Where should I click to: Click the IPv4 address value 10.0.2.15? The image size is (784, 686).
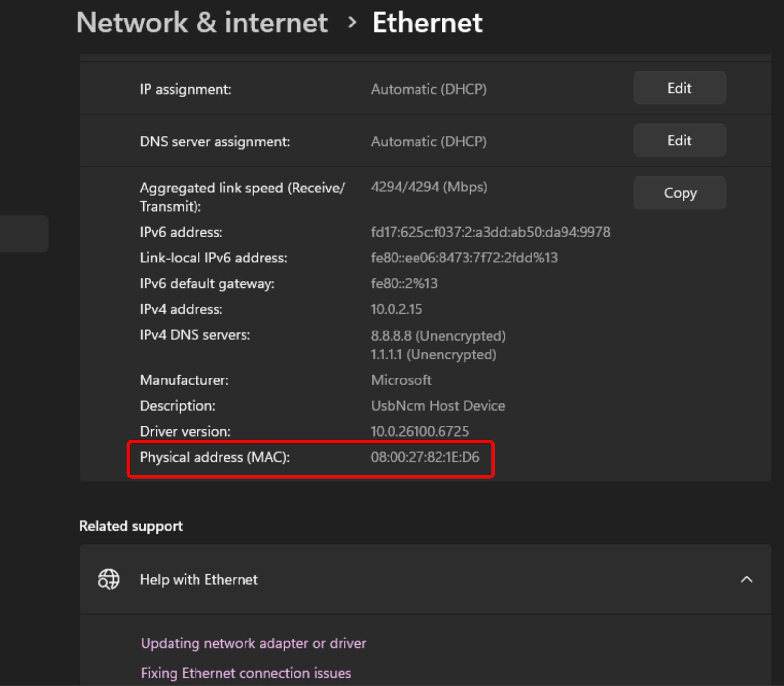pos(396,309)
